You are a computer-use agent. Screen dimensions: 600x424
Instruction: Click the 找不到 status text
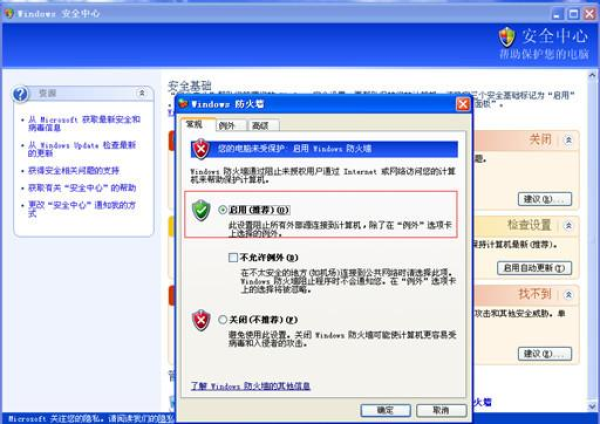[x=535, y=294]
